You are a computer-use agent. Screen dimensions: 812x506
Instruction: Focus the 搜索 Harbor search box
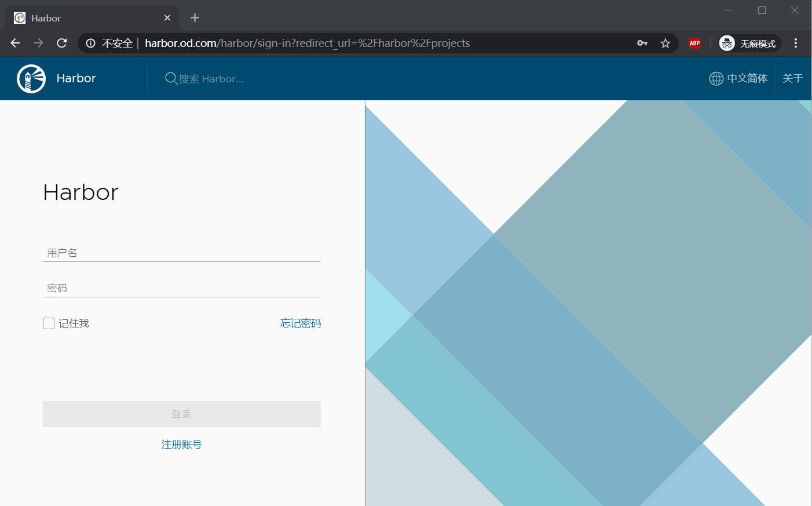[211, 79]
